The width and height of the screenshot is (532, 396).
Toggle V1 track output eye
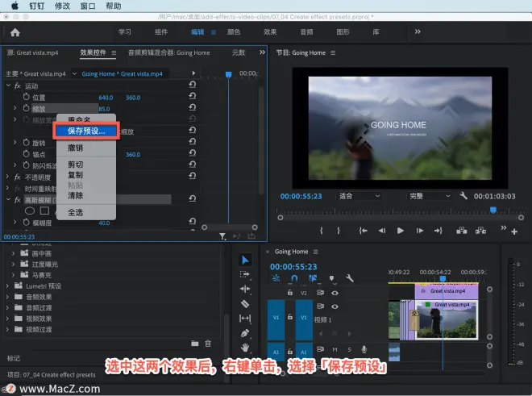335,306
